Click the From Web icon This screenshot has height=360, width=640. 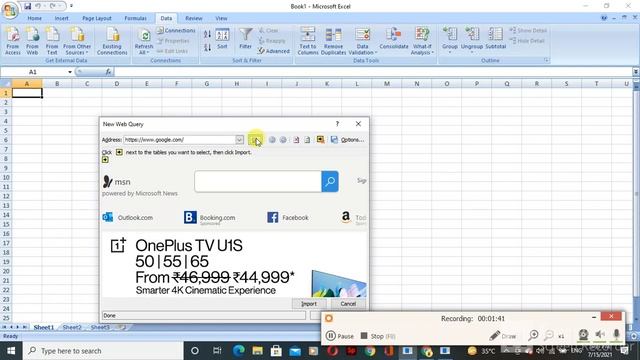coord(32,41)
